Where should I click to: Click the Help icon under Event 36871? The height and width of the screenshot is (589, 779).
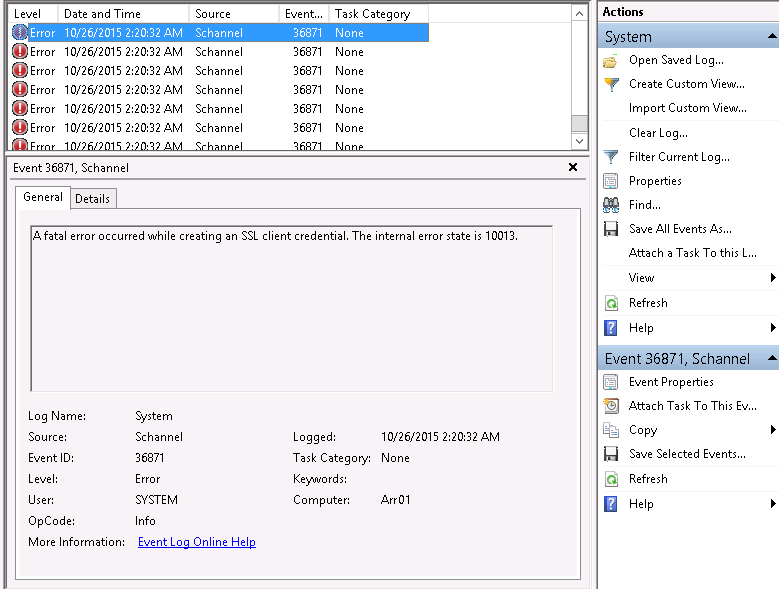pyautogui.click(x=611, y=504)
